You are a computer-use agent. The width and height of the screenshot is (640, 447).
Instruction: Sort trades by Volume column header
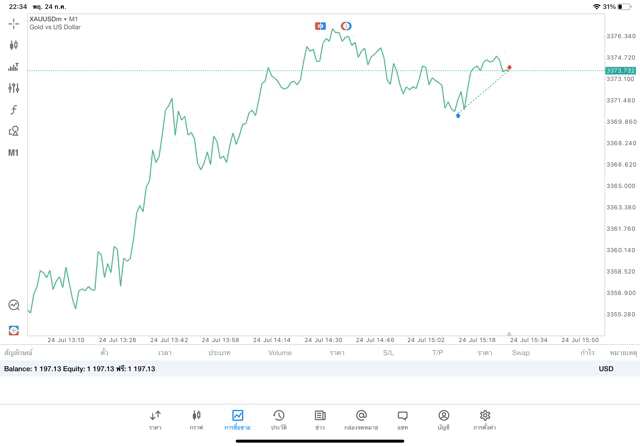pyautogui.click(x=280, y=353)
